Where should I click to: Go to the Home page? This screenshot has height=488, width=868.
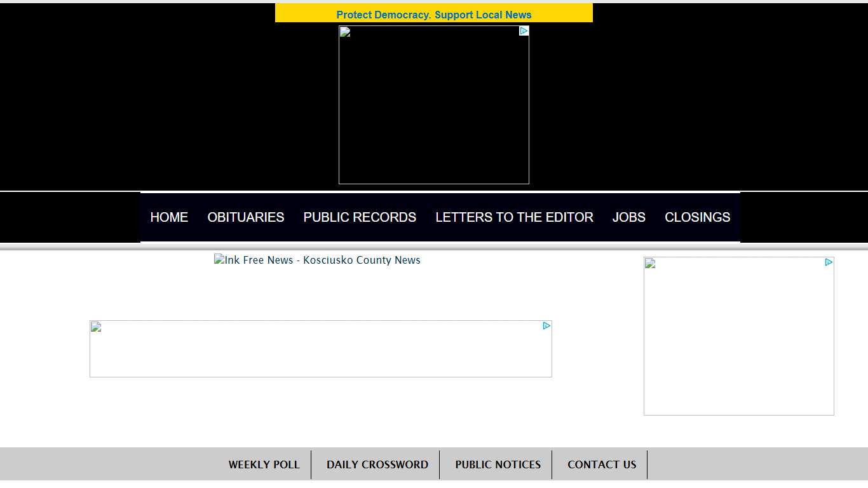169,217
